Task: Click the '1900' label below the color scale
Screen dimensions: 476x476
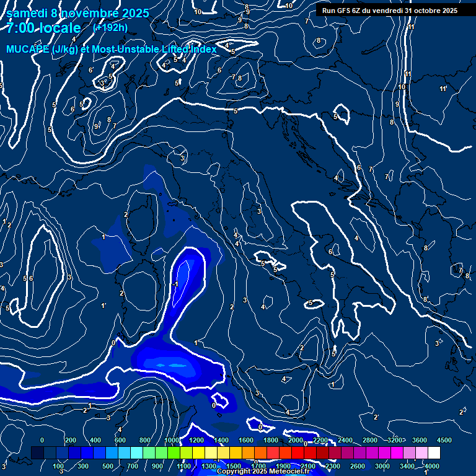Action: [x=283, y=466]
